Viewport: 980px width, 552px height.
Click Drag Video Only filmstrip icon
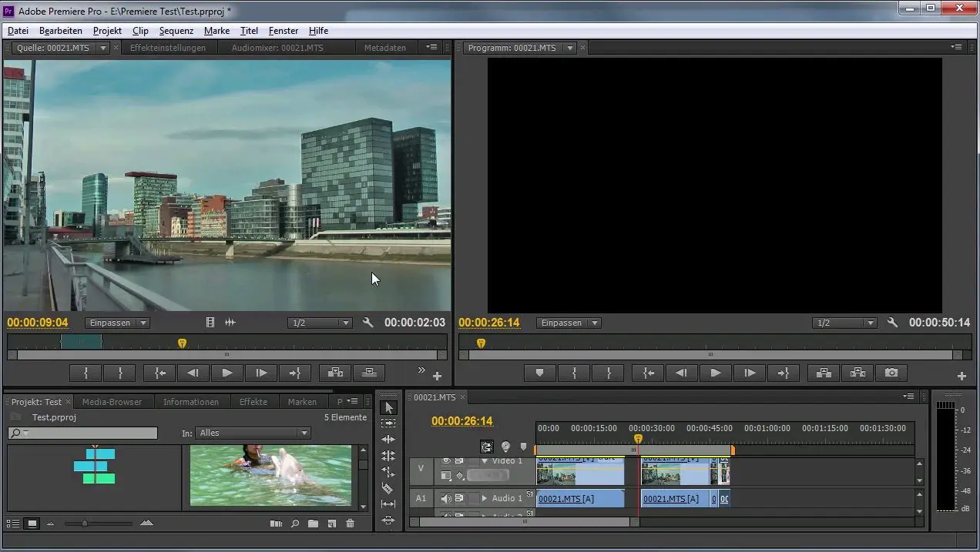click(210, 323)
